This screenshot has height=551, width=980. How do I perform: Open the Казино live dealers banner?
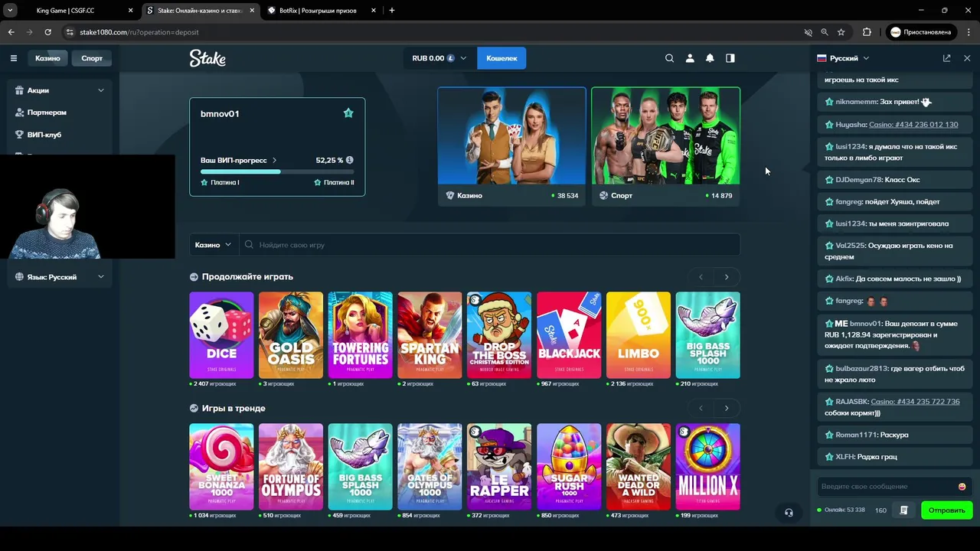coord(511,147)
